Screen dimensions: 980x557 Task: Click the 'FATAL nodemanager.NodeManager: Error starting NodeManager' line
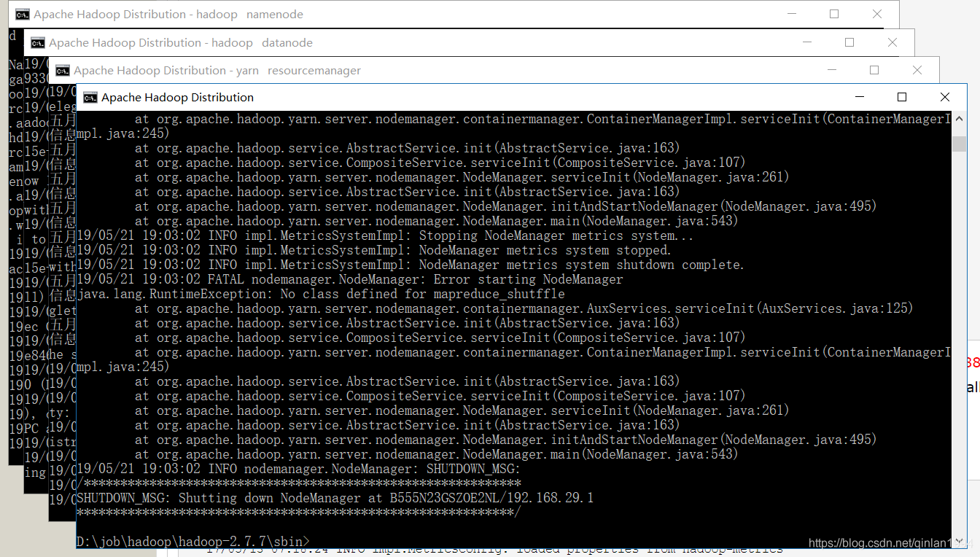pyautogui.click(x=350, y=279)
